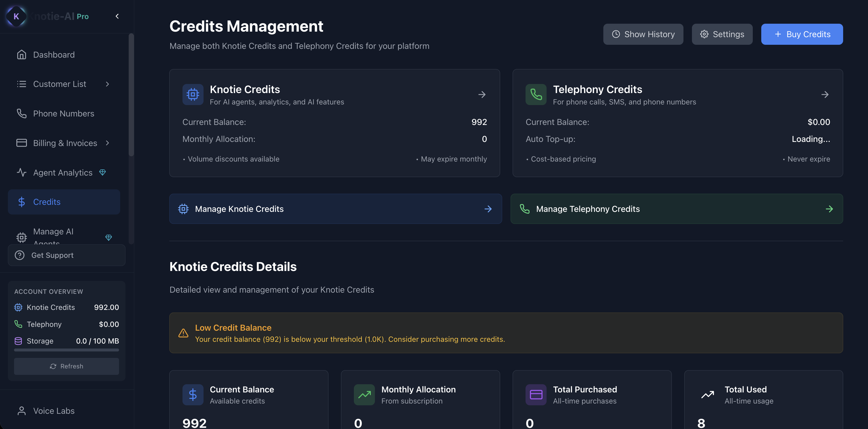Click the Credits dollar-sign icon in sidebar
Image resolution: width=868 pixels, height=429 pixels.
tap(22, 202)
